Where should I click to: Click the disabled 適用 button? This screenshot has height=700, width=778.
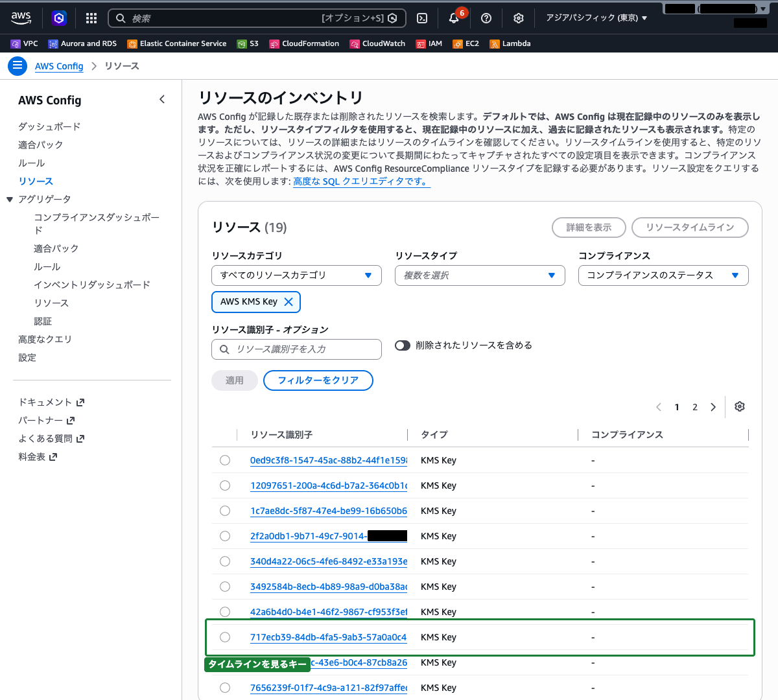[235, 380]
